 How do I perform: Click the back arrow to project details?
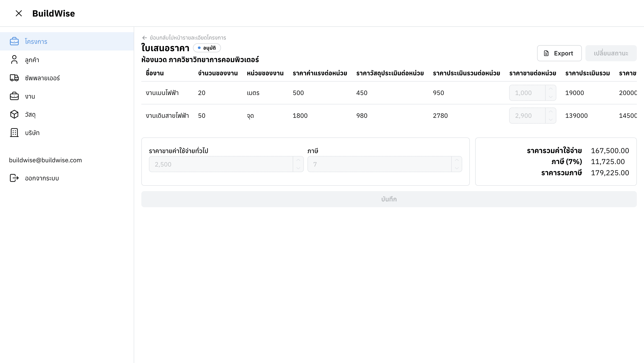coord(144,38)
